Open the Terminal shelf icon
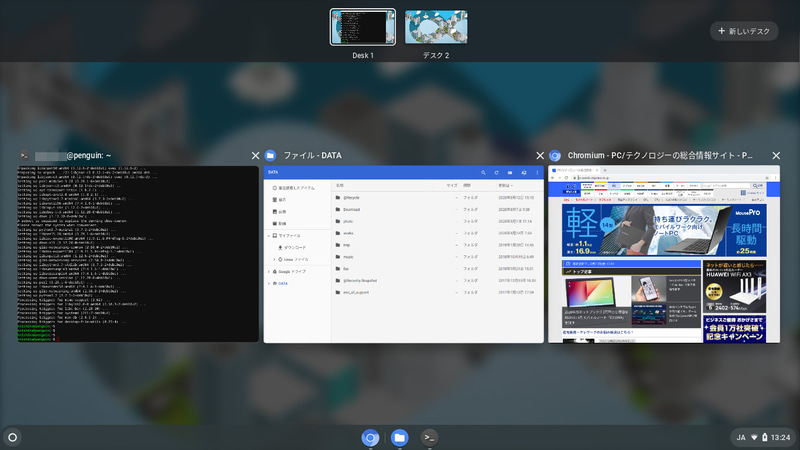 429,437
